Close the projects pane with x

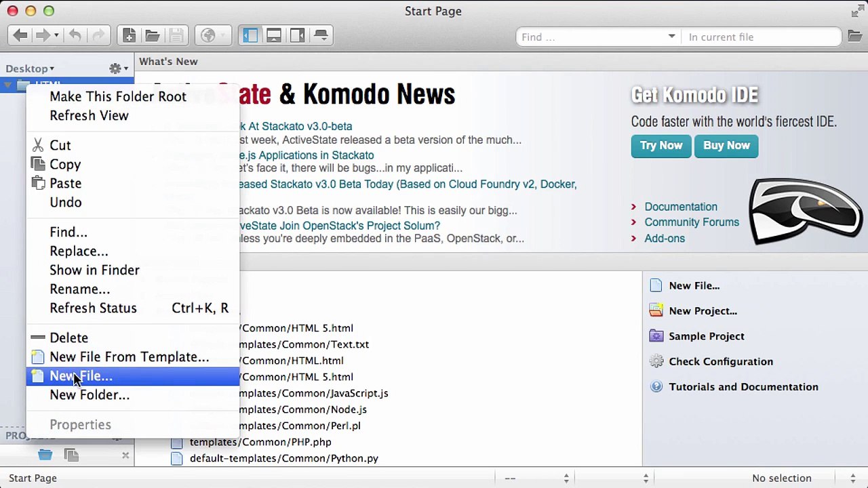pyautogui.click(x=125, y=455)
